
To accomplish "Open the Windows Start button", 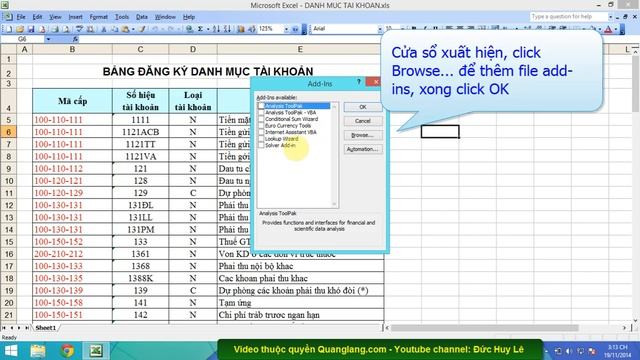I will tap(11, 351).
